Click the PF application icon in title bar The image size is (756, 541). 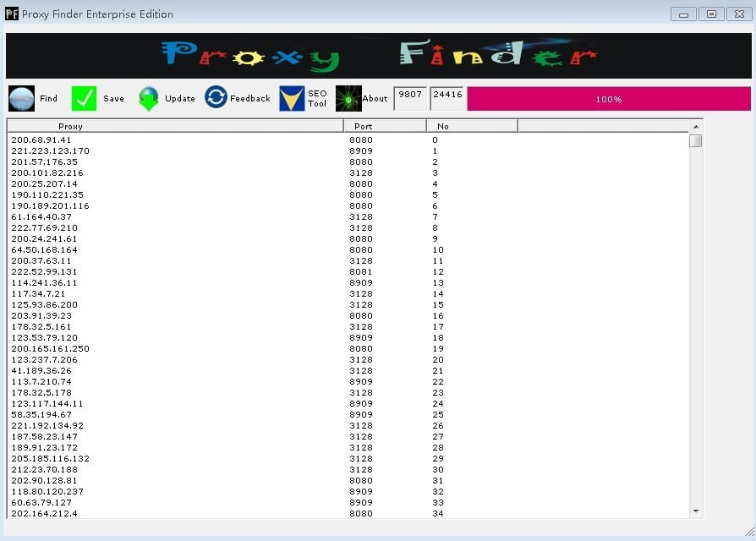pyautogui.click(x=12, y=14)
